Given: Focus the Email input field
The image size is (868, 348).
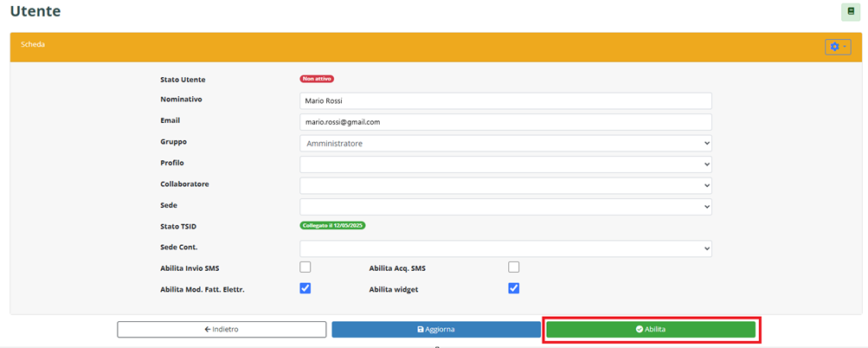Looking at the screenshot, I should [505, 122].
